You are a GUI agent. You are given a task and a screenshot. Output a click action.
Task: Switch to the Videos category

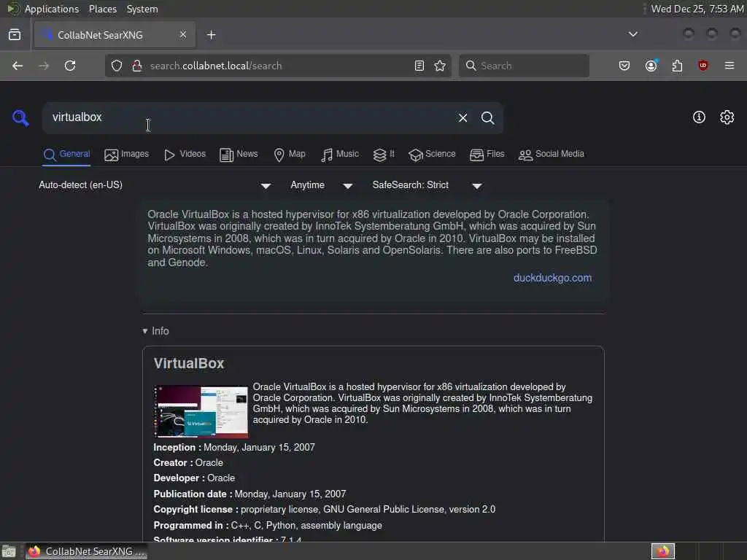[185, 155]
